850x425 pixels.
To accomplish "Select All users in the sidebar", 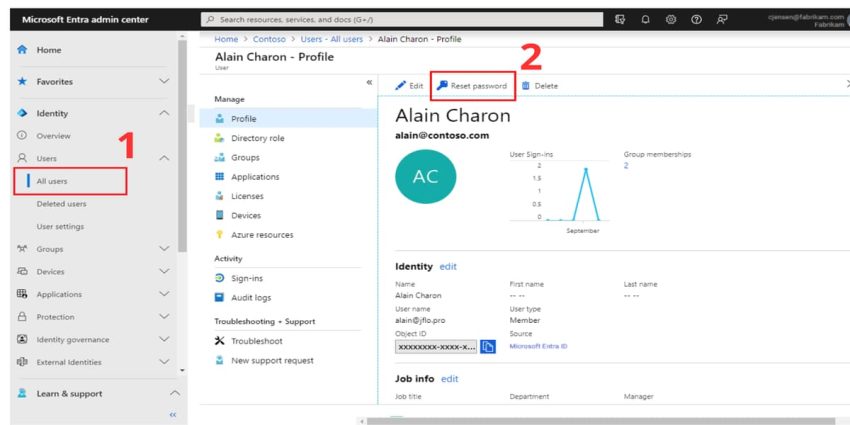I will (70, 181).
